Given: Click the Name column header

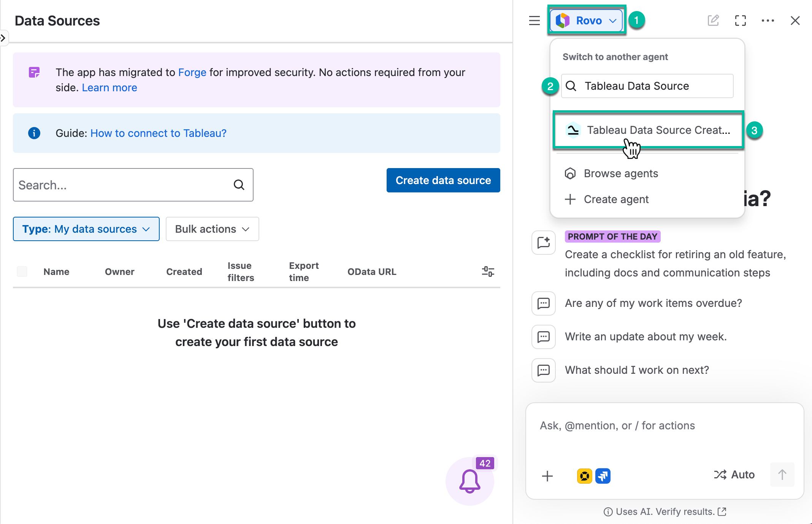Looking at the screenshot, I should point(56,272).
